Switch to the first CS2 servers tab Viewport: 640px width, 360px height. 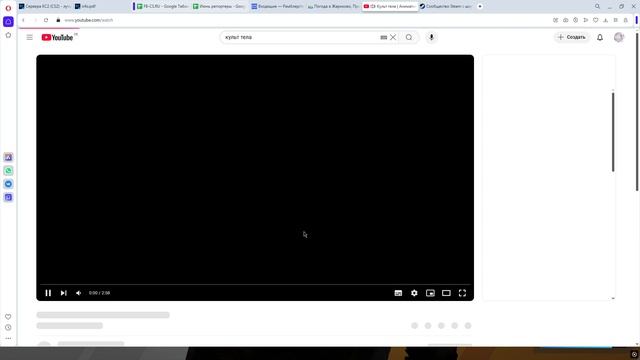pos(45,7)
